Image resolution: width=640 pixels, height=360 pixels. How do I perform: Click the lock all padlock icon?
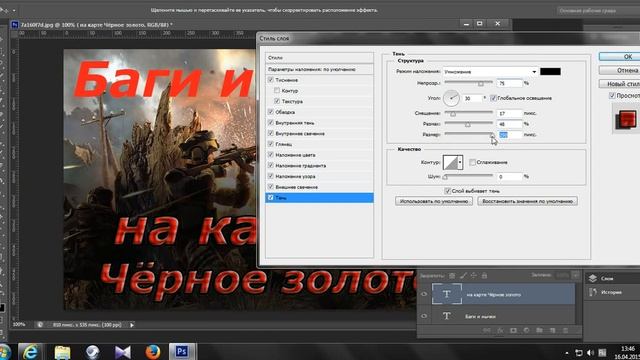484,276
